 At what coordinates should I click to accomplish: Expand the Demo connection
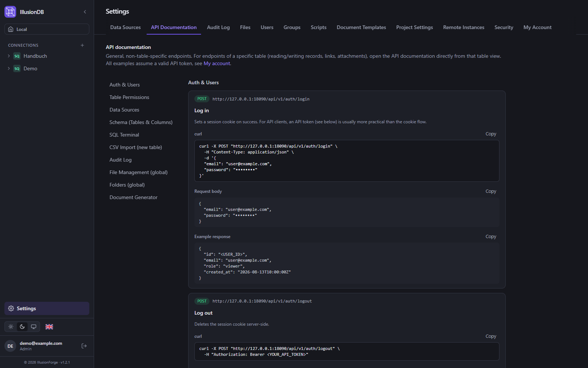pos(9,68)
